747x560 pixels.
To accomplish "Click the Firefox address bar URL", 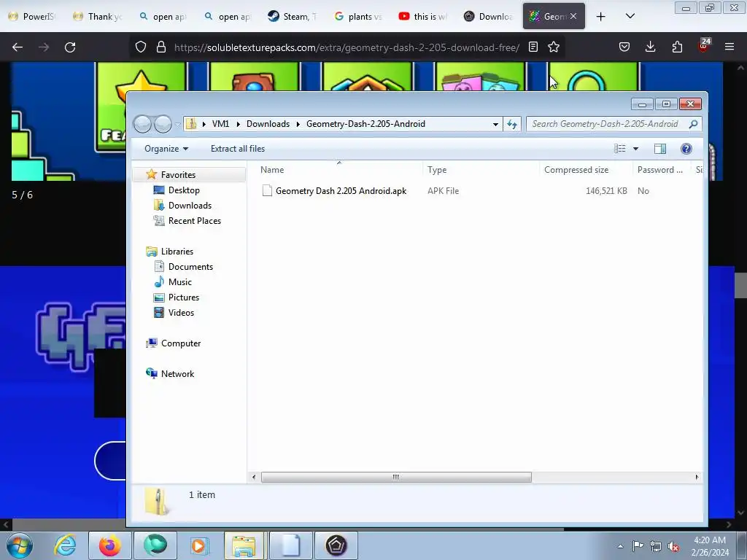I will (x=347, y=47).
